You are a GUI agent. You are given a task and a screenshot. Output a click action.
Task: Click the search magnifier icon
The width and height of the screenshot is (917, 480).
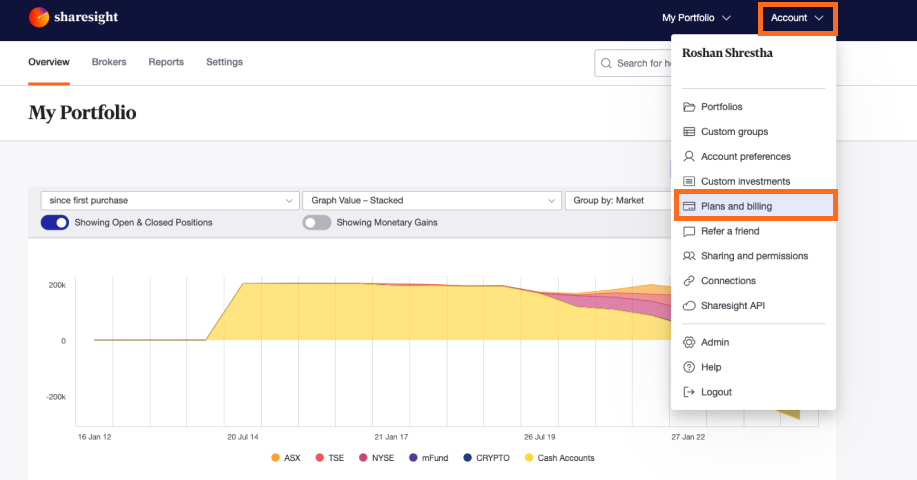point(606,63)
